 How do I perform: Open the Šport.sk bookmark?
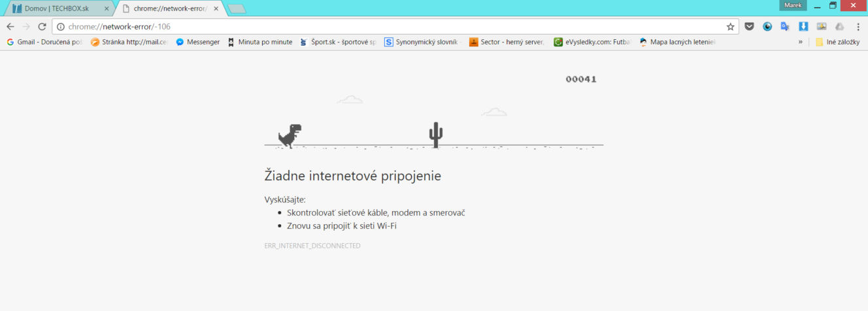point(338,42)
